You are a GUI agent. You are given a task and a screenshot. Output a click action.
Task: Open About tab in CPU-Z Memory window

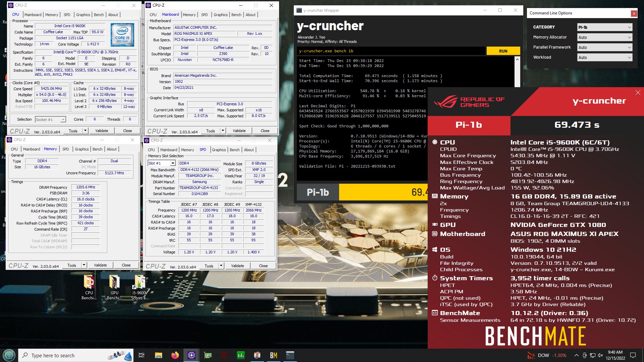click(112, 149)
